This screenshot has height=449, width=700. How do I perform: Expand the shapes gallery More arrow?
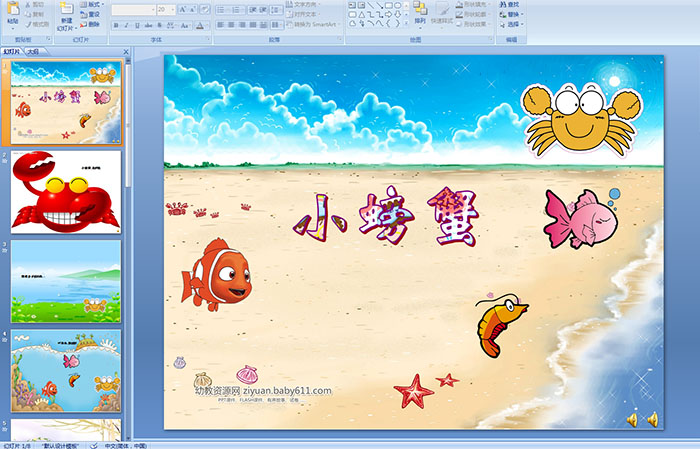click(x=406, y=23)
